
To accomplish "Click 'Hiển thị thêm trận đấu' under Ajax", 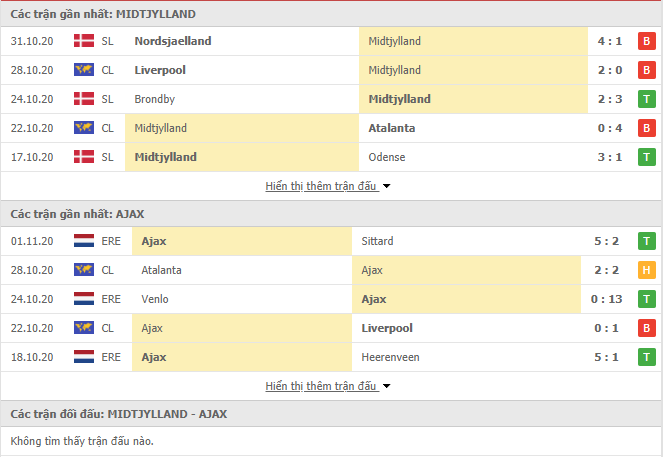I will point(321,386).
